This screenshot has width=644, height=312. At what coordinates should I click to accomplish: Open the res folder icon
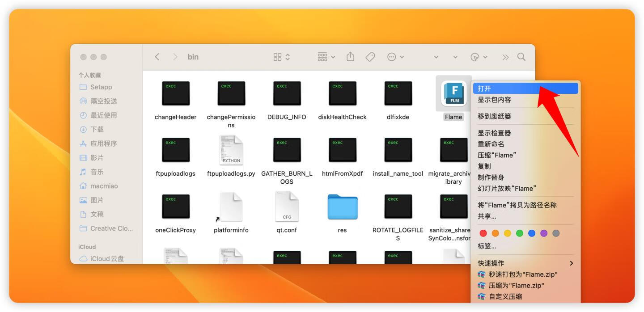pyautogui.click(x=342, y=207)
